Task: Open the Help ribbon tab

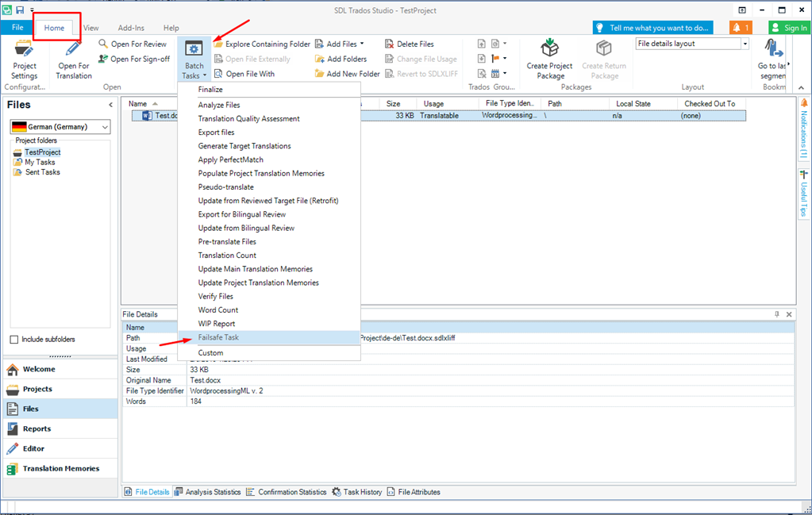Action: [171, 28]
